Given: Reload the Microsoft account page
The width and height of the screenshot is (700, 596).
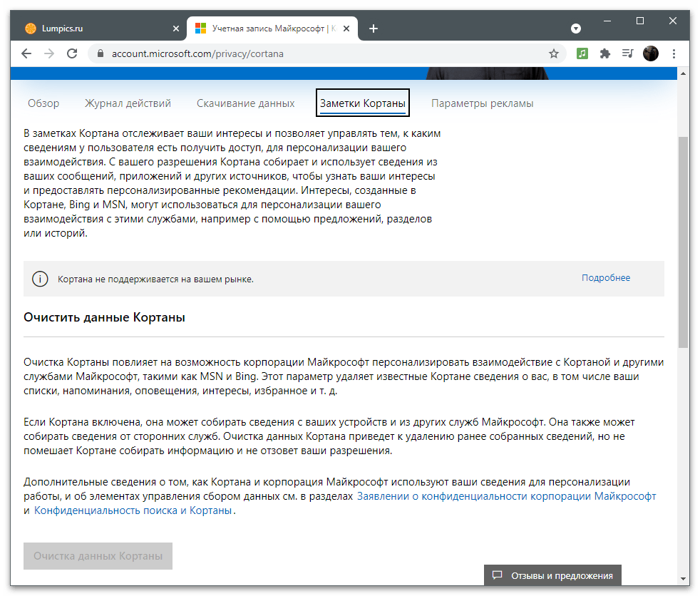Looking at the screenshot, I should (x=72, y=54).
